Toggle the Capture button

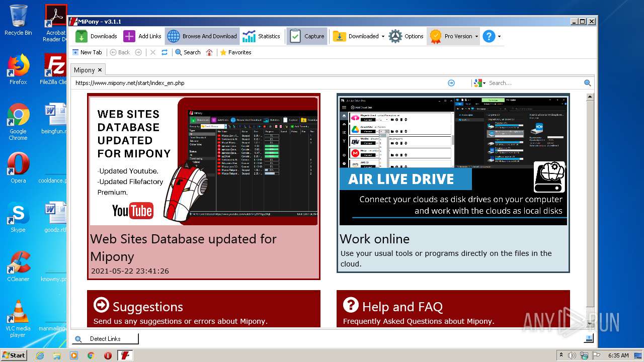click(307, 36)
